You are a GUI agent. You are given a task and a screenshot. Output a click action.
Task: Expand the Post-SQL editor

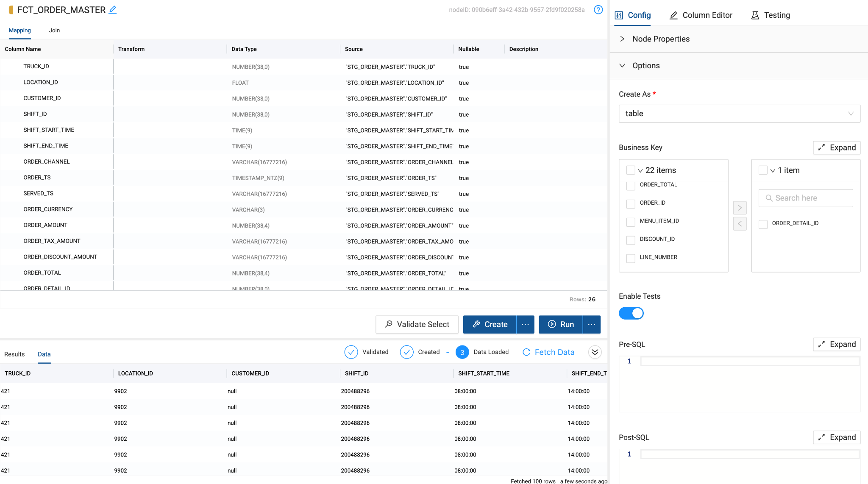pyautogui.click(x=837, y=437)
